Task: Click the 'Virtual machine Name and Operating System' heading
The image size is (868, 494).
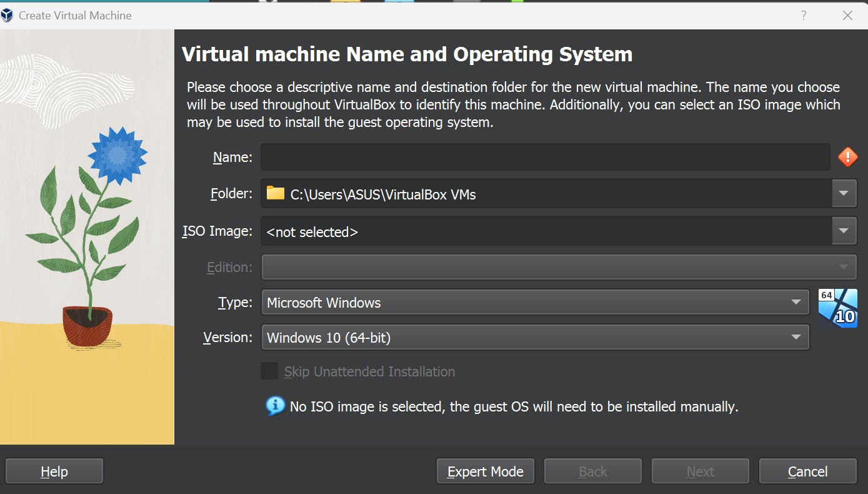Action: 407,54
